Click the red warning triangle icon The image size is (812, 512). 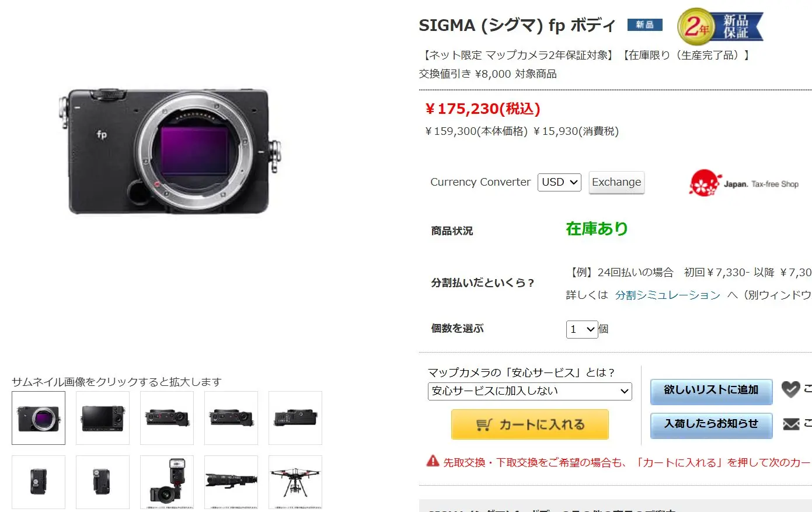(x=433, y=461)
